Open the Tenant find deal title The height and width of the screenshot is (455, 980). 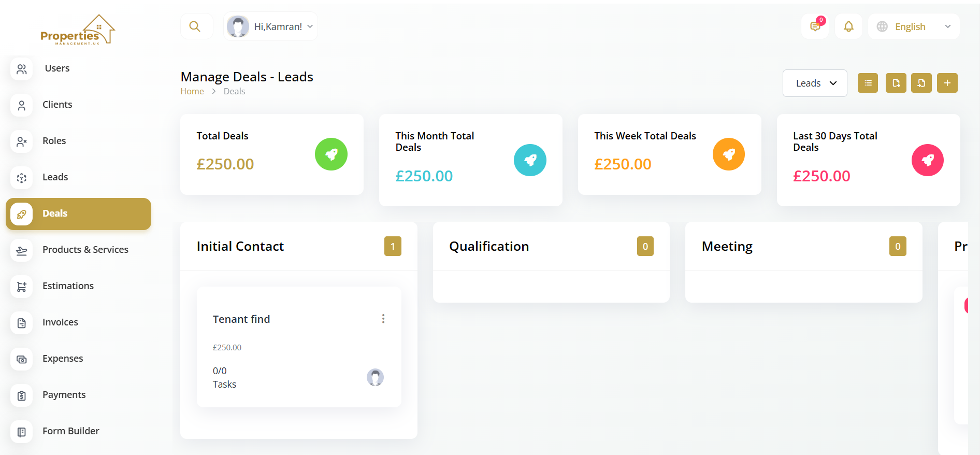(241, 319)
